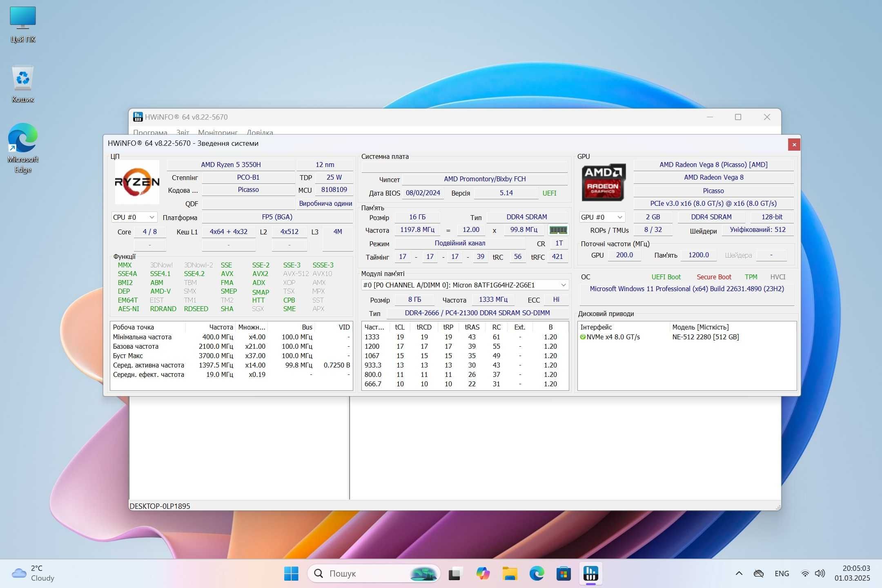Screen dimensions: 882x588
Task: Open the Довідка menu in HWiNFO main window
Action: (260, 132)
